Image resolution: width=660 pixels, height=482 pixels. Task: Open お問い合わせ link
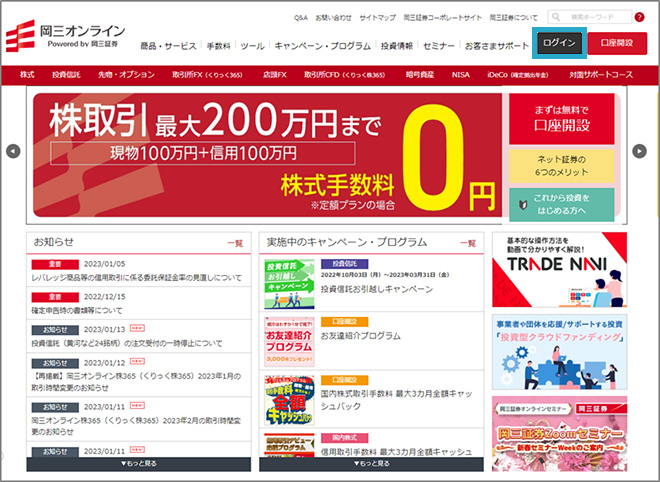tap(333, 18)
